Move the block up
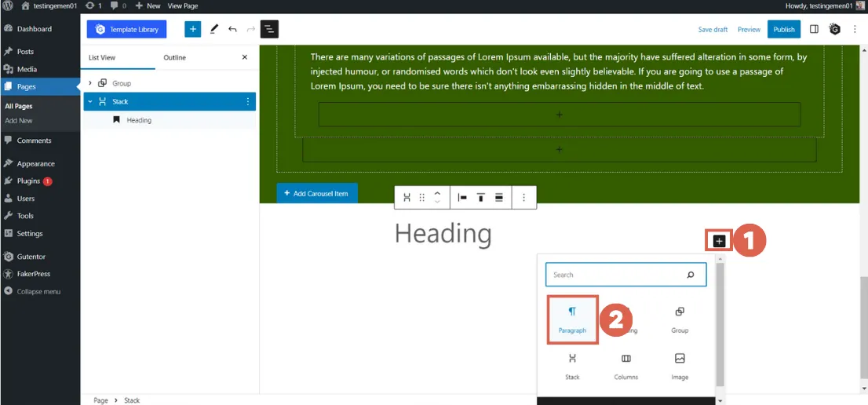This screenshot has height=405, width=868. [x=437, y=193]
